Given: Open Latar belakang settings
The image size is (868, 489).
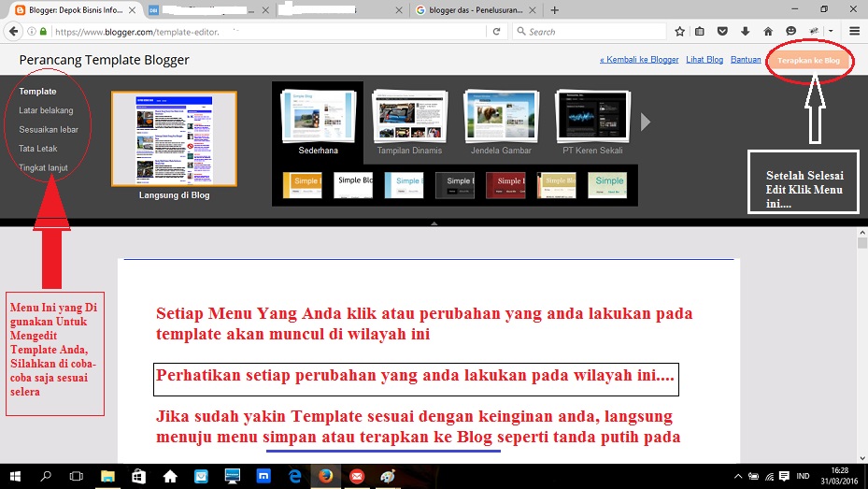Looking at the screenshot, I should coord(46,110).
